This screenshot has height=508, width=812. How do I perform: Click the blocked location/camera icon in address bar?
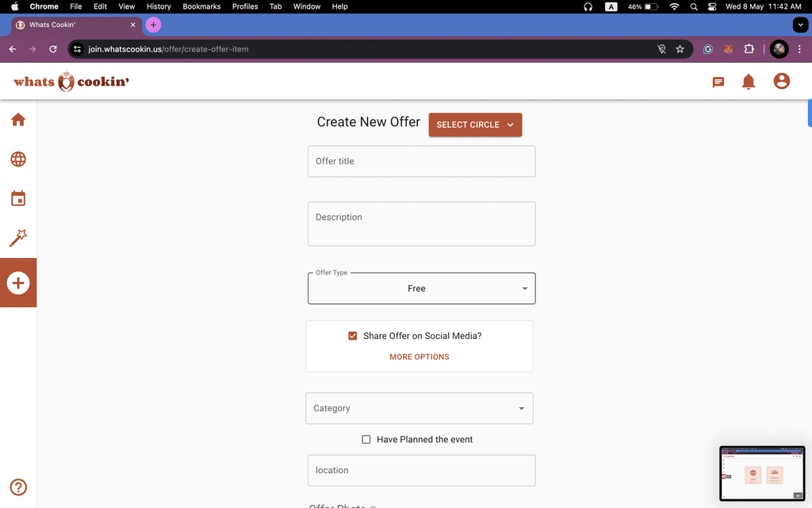(661, 49)
